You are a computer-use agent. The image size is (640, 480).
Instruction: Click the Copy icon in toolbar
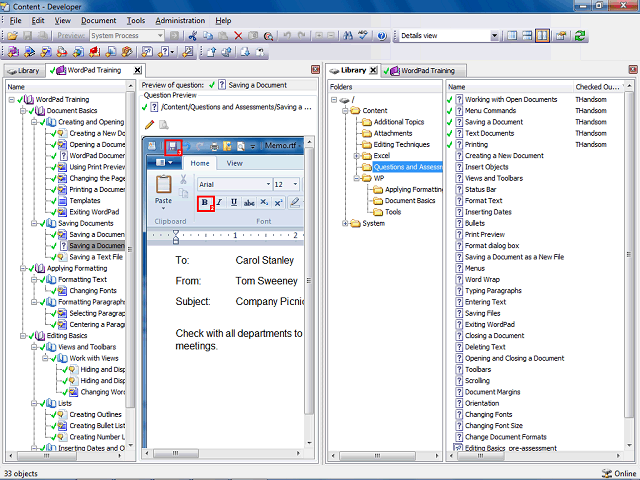pos(208,36)
